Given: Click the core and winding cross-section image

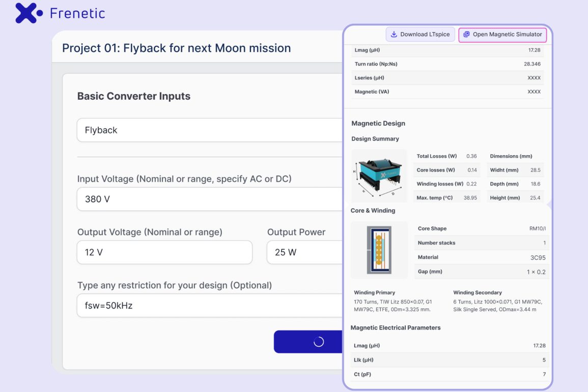Looking at the screenshot, I should point(379,250).
